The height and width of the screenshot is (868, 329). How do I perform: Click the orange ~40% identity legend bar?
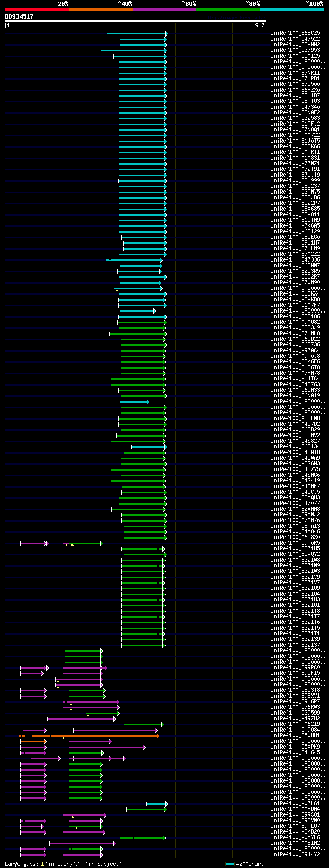[x=100, y=9]
